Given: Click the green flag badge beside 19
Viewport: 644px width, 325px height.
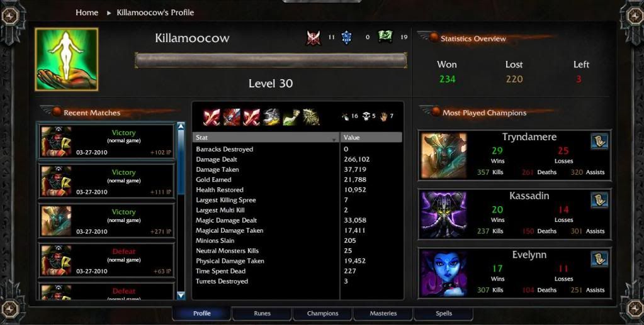Looking at the screenshot, I should (x=385, y=36).
